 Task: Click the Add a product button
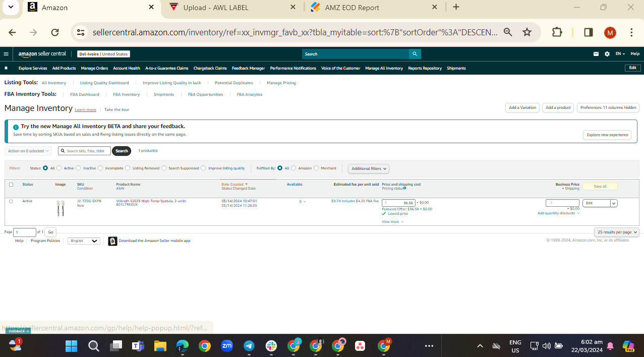(558, 107)
